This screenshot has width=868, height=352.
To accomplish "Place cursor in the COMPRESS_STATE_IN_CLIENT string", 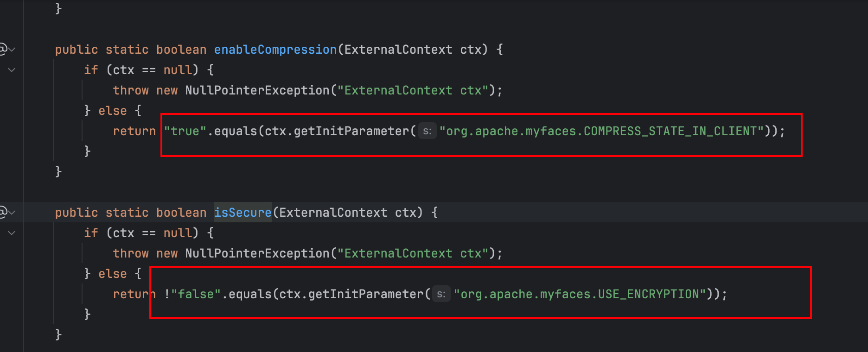I will point(601,131).
